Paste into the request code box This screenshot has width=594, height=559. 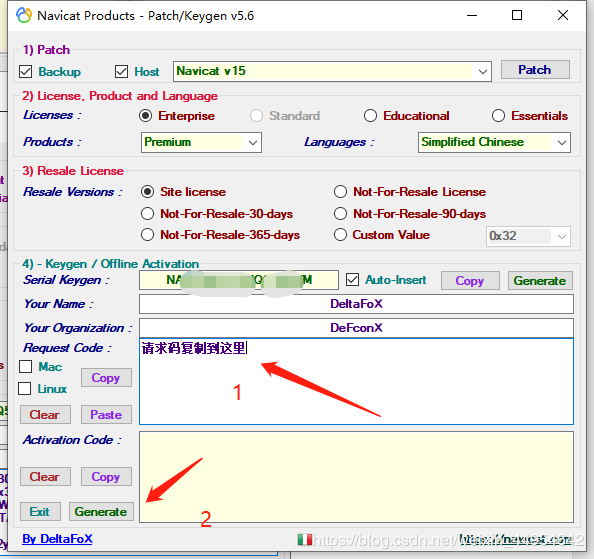click(106, 415)
